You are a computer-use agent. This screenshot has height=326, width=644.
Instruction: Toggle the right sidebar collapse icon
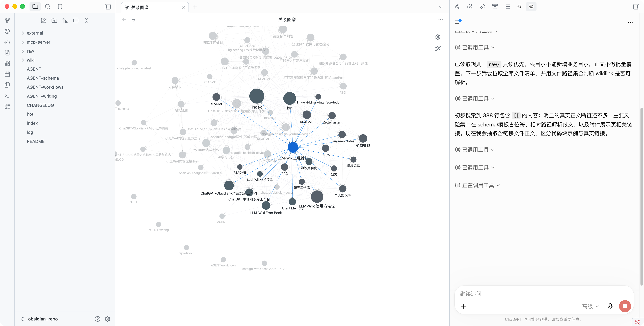click(636, 7)
